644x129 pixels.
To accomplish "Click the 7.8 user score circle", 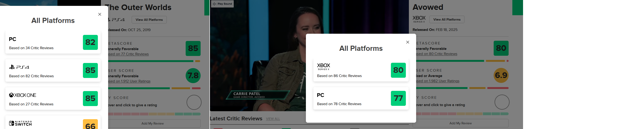I will (x=193, y=76).
